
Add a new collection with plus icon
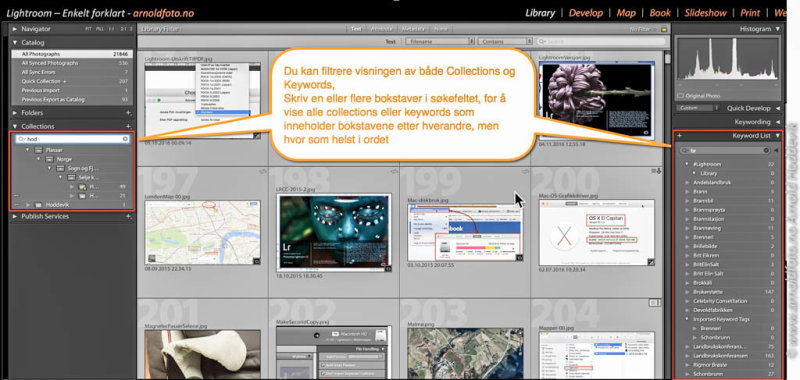point(129,126)
